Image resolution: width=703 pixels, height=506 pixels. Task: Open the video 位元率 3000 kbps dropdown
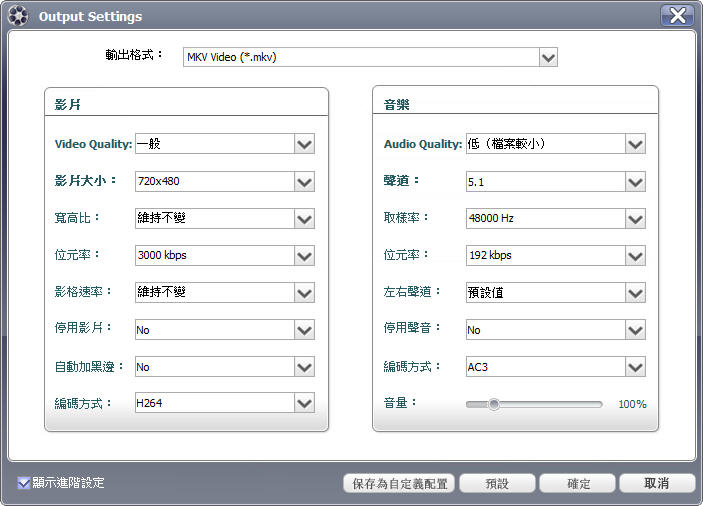click(225, 255)
